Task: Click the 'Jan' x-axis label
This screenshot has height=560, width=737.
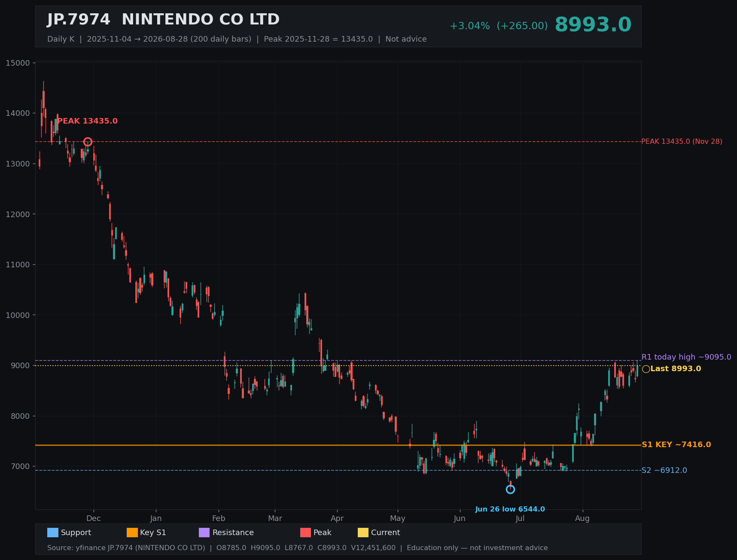Action: point(156,518)
